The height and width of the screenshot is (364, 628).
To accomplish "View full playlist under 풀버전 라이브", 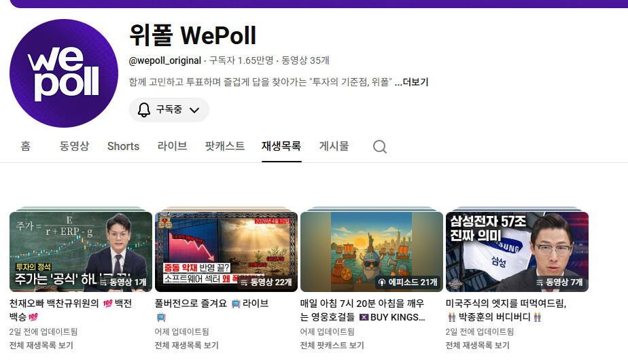I will [x=187, y=345].
